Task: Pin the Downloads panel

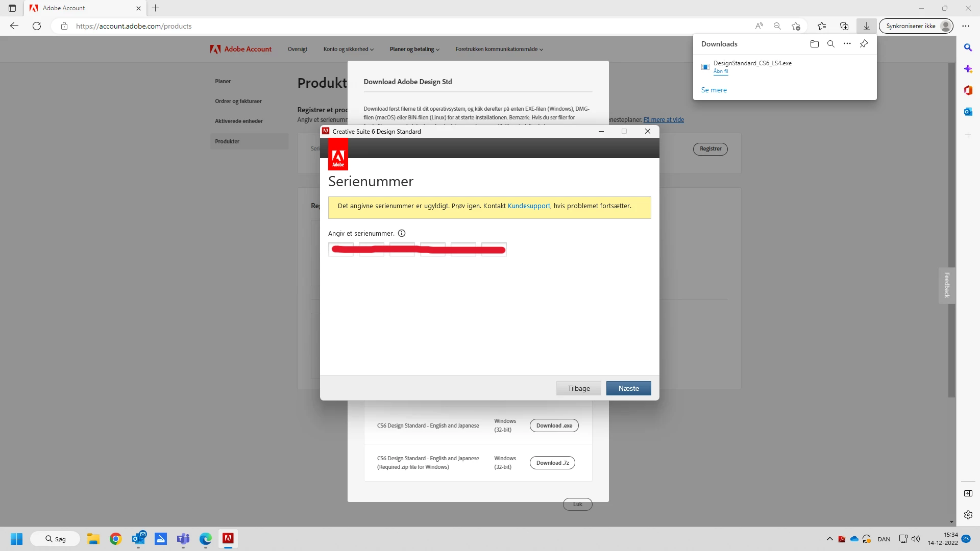Action: click(864, 44)
